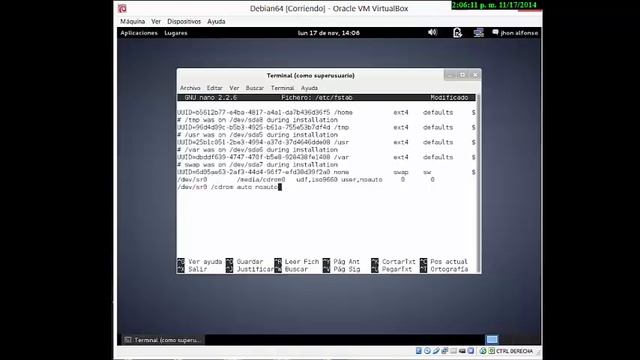640x360 pixels.
Task: Open jhon alfonso user menu
Action: (x=515, y=33)
